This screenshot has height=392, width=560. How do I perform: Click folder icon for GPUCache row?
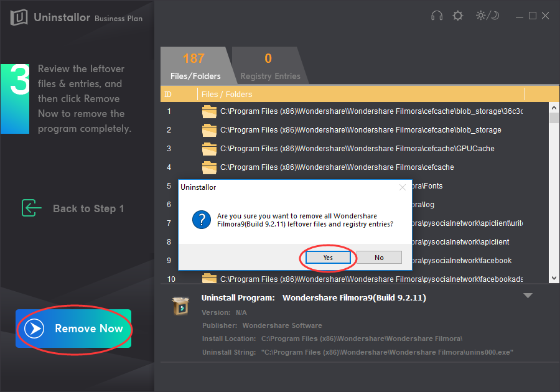(209, 149)
